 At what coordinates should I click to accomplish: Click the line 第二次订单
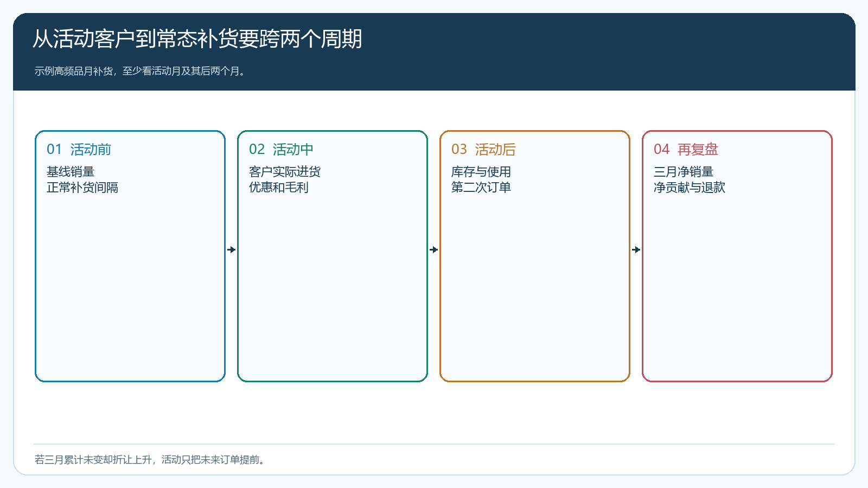tap(481, 188)
